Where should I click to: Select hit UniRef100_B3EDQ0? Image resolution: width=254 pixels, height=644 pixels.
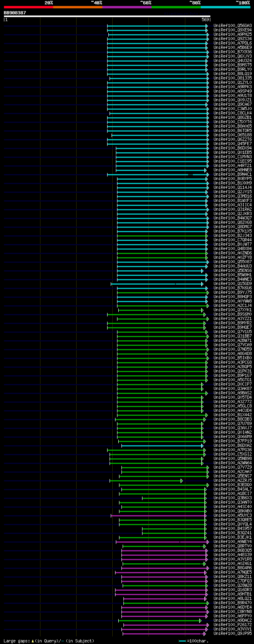(x=233, y=485)
